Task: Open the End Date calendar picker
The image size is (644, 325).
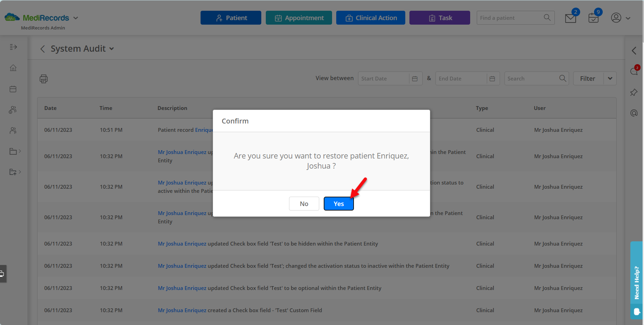Action: tap(492, 78)
